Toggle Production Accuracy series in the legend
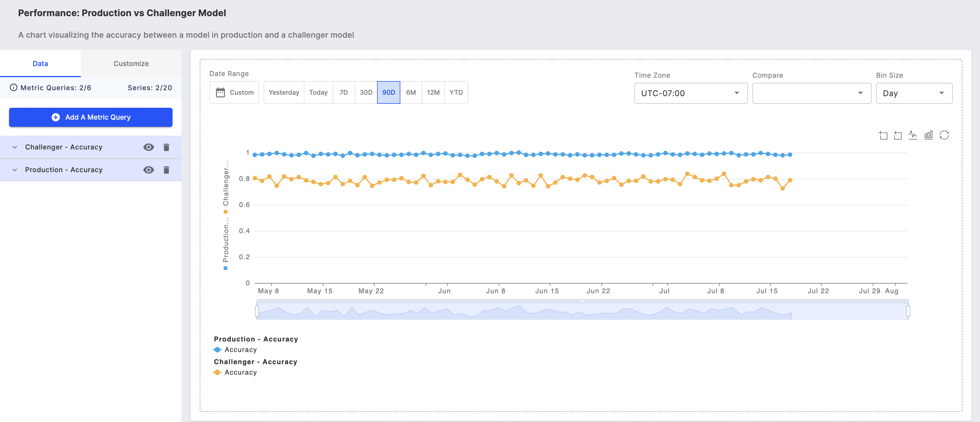Screen dimensions: 980x422 coord(235,350)
